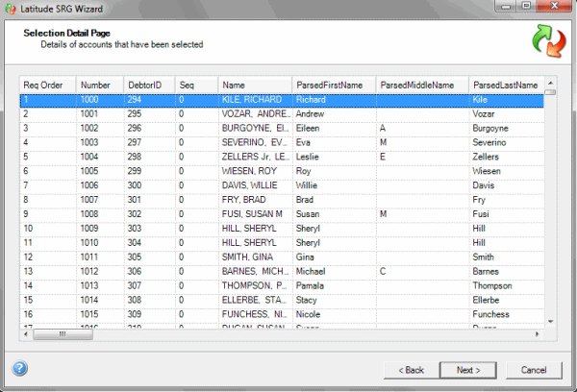Select the KILE, RICHARD row
The image size is (577, 392).
[282, 100]
